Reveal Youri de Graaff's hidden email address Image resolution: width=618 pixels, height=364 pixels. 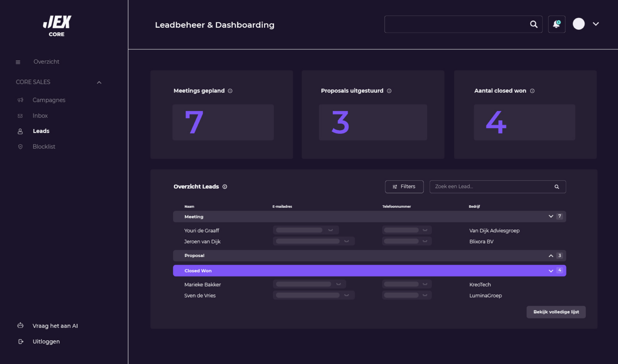tap(331, 230)
